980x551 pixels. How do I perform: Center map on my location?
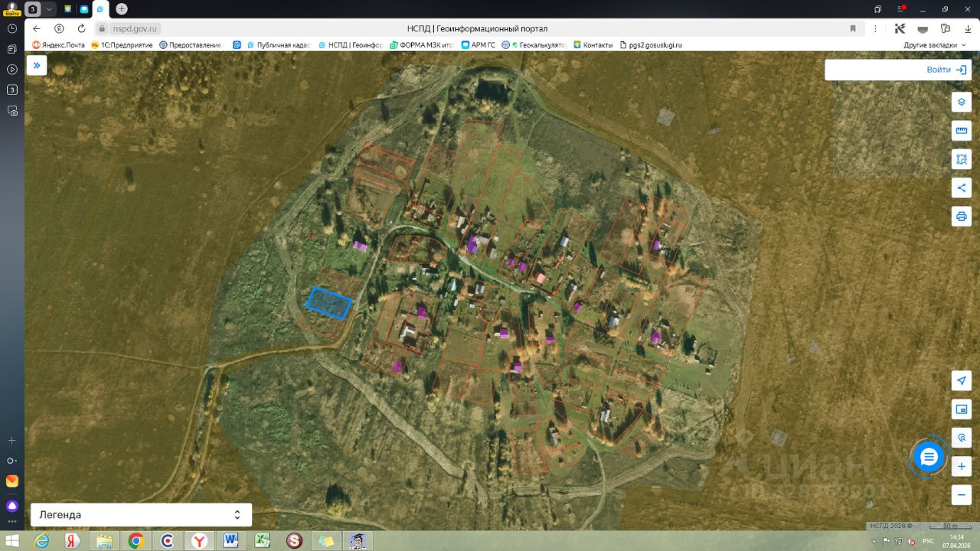(x=962, y=380)
